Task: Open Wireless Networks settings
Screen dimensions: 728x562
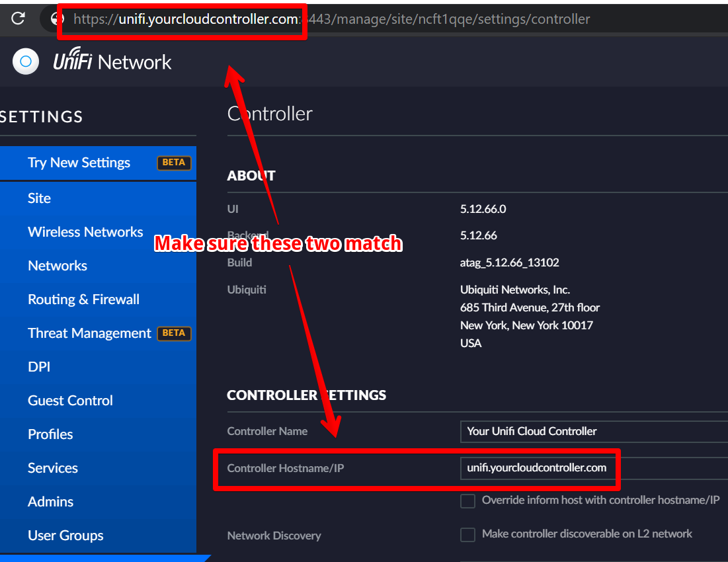Action: pos(85,232)
